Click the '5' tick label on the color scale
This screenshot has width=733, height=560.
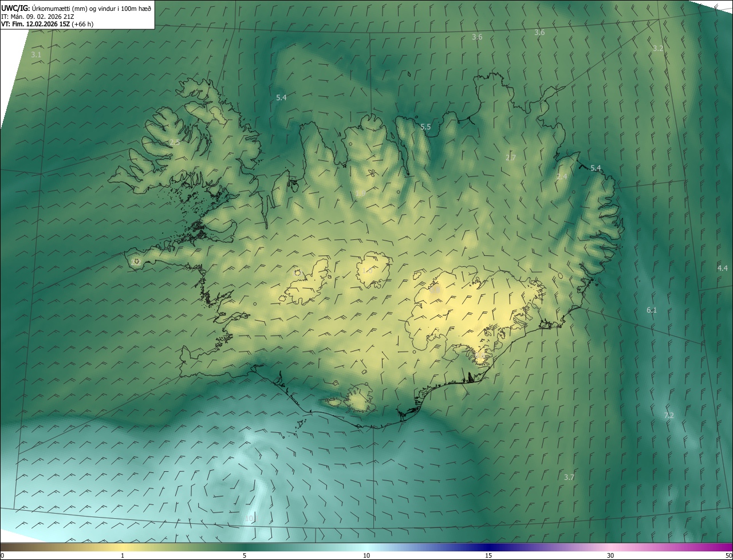pos(245,555)
